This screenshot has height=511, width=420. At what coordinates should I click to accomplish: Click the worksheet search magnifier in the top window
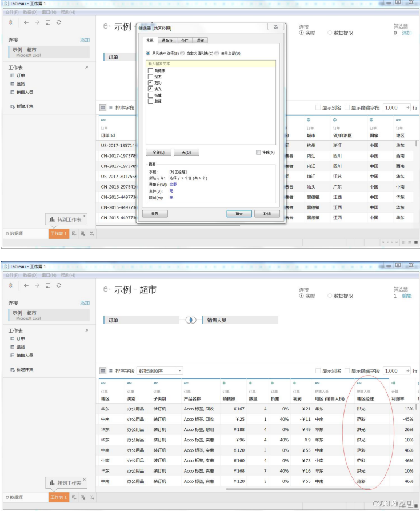[x=87, y=67]
